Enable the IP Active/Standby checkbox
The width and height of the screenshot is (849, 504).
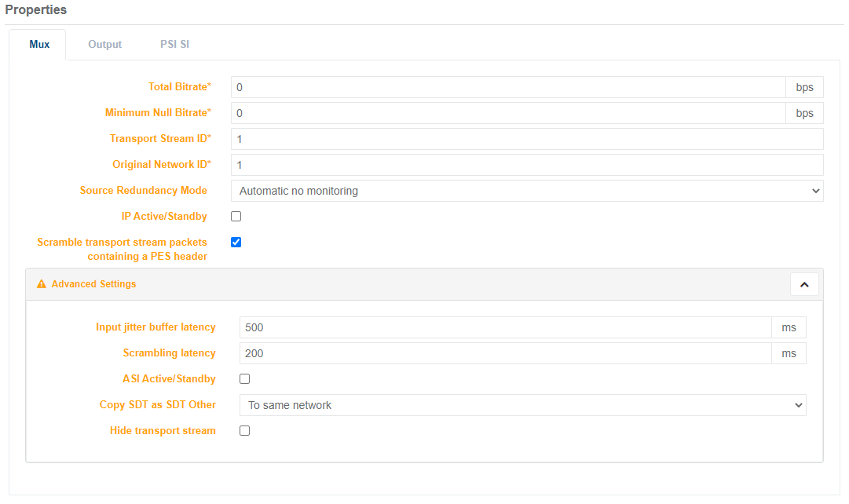pyautogui.click(x=236, y=217)
